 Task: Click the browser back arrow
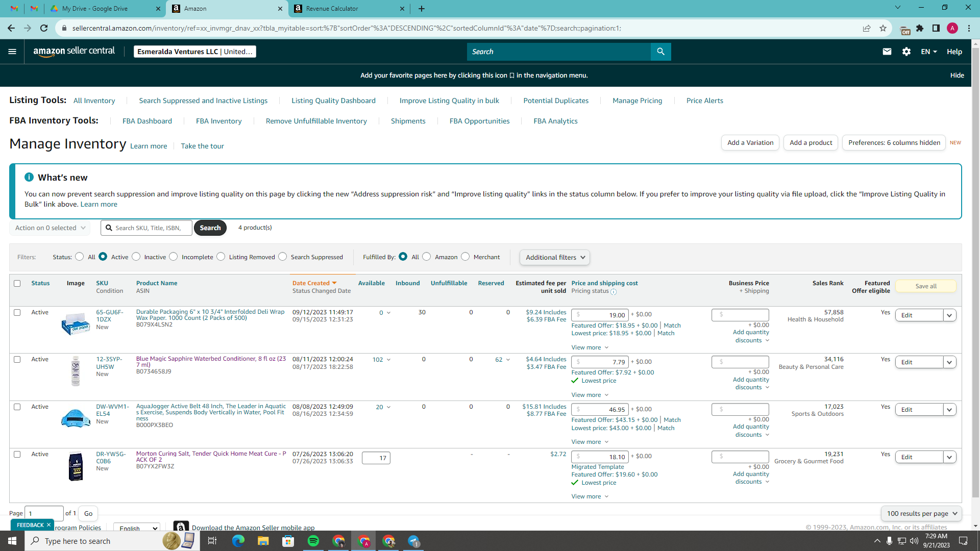pos(11,28)
